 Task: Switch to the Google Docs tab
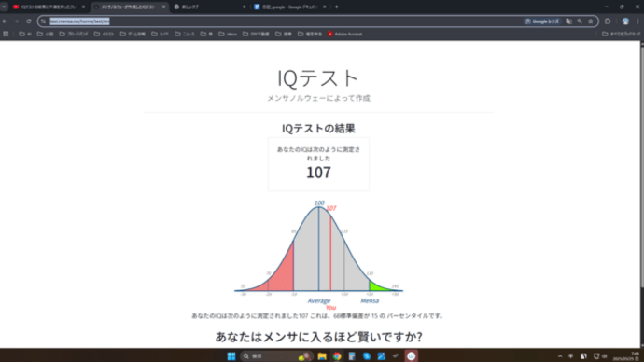coord(290,7)
